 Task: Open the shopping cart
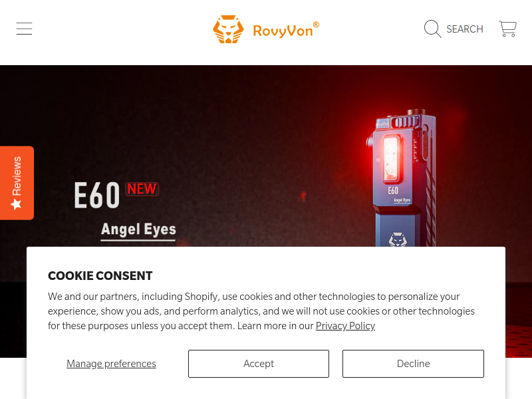click(507, 29)
